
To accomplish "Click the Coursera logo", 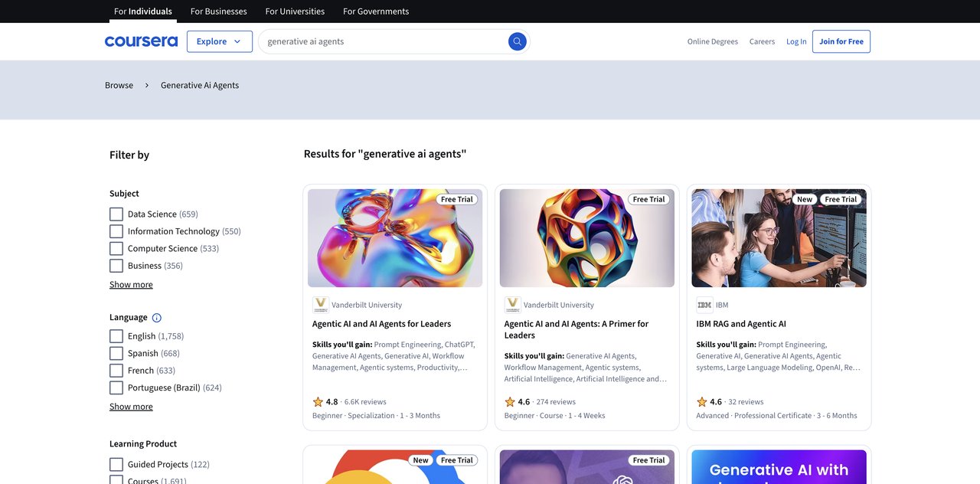I will pyautogui.click(x=141, y=41).
